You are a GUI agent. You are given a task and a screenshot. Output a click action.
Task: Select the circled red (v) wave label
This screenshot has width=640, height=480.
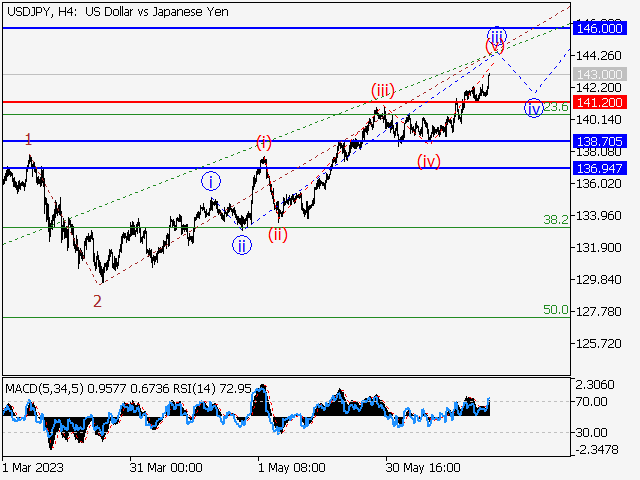tap(495, 47)
